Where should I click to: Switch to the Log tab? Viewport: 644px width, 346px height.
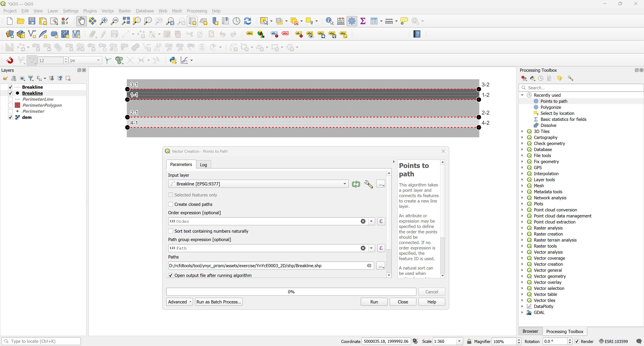(x=203, y=165)
